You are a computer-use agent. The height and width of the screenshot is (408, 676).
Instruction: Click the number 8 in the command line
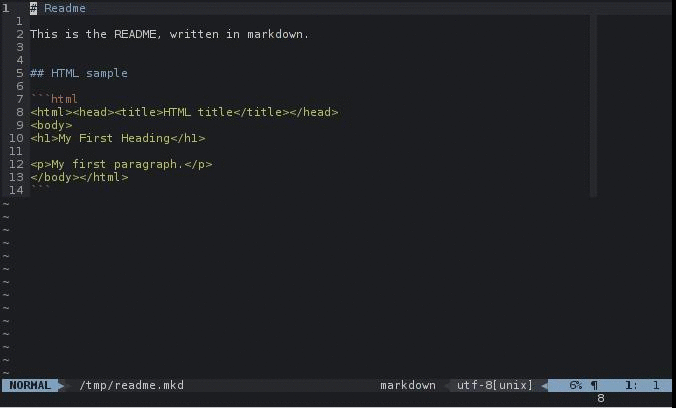pyautogui.click(x=601, y=399)
